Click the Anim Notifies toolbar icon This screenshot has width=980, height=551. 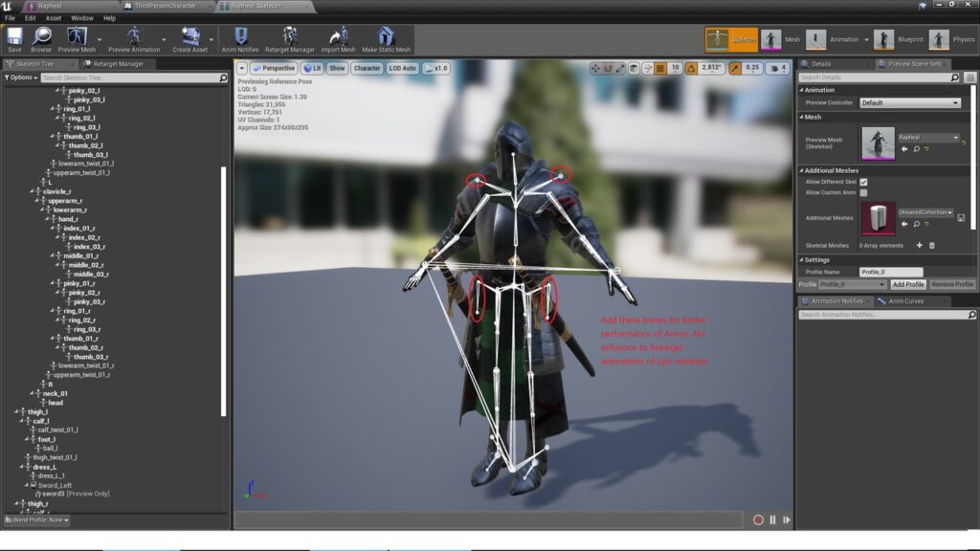(x=240, y=37)
